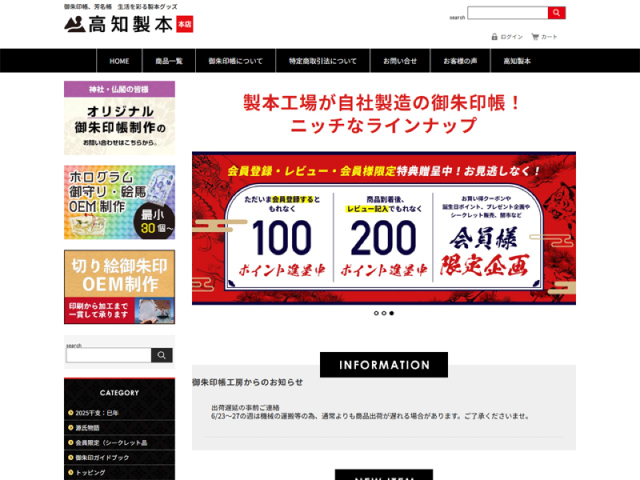This screenshot has width=640, height=480.
Task: Click the CATEGORY header in sidebar
Action: (x=120, y=393)
